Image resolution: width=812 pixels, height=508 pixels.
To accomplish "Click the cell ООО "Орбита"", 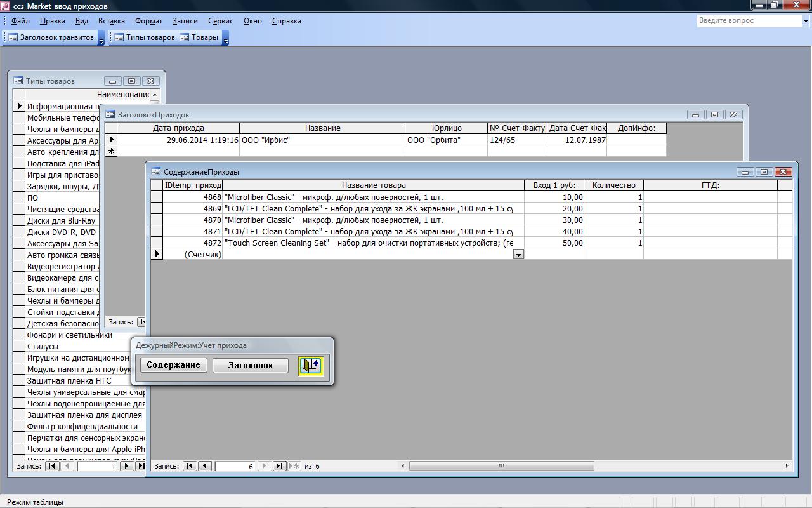I will (447, 140).
